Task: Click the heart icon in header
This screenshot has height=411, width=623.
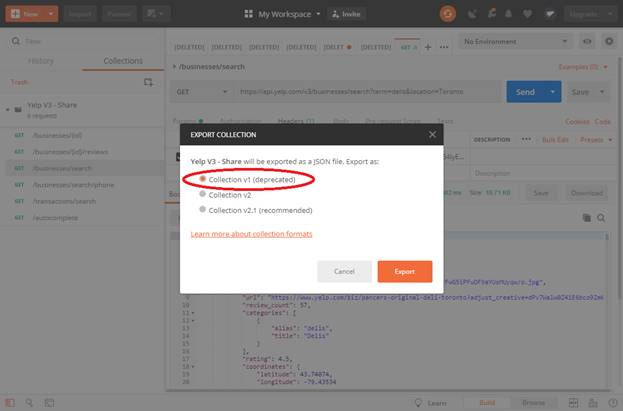Action: pyautogui.click(x=527, y=14)
